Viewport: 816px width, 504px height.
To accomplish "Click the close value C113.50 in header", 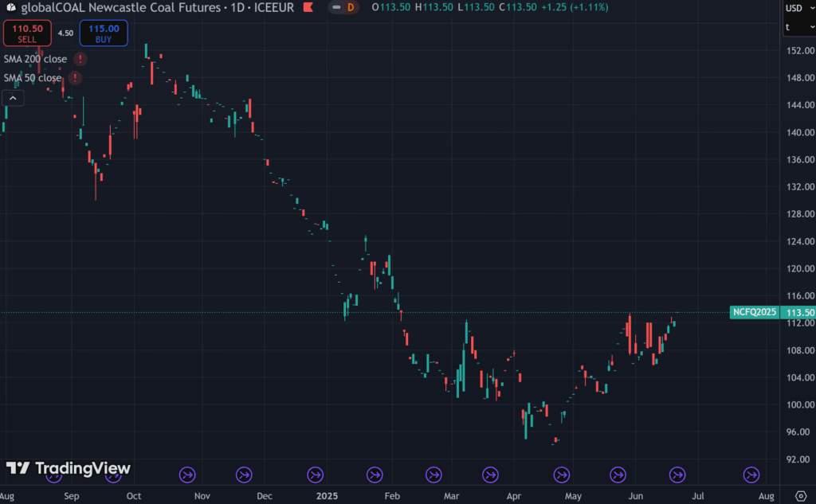I will click(518, 8).
